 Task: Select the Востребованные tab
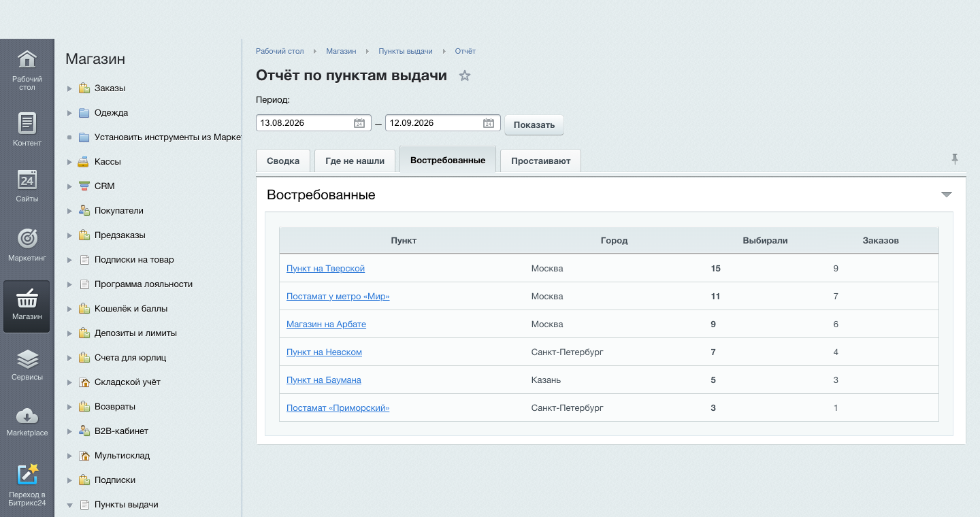448,160
